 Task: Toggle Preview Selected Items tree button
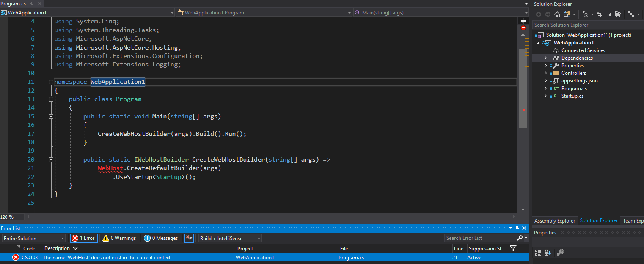[x=631, y=15]
